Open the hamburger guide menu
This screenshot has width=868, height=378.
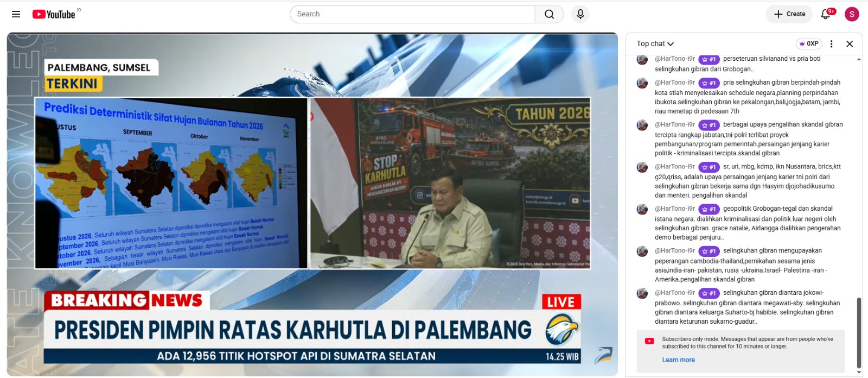coord(16,14)
